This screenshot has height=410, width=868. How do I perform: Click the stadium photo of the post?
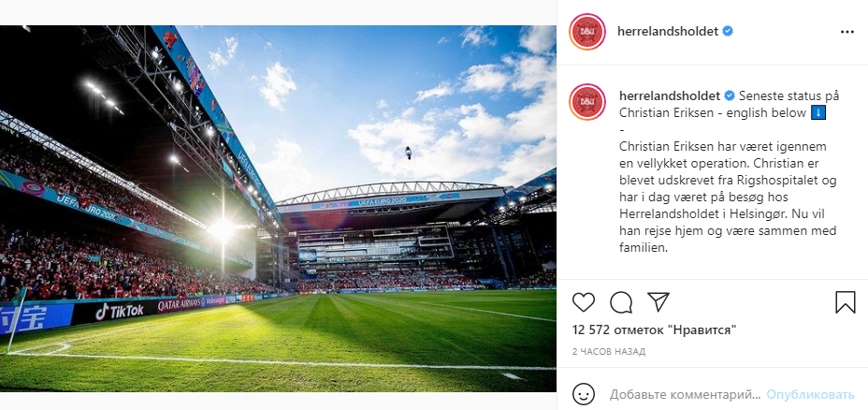coord(278,208)
